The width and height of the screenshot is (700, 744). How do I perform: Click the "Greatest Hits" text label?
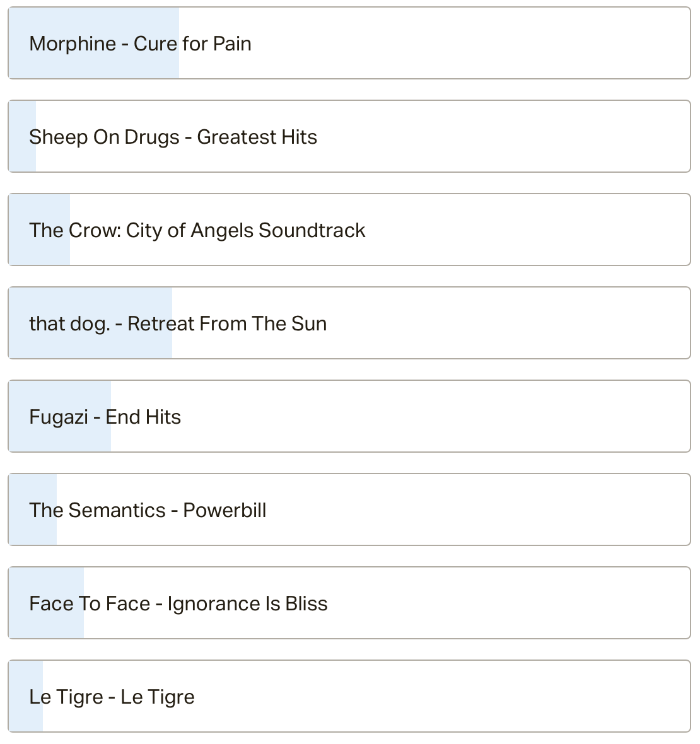coord(257,137)
